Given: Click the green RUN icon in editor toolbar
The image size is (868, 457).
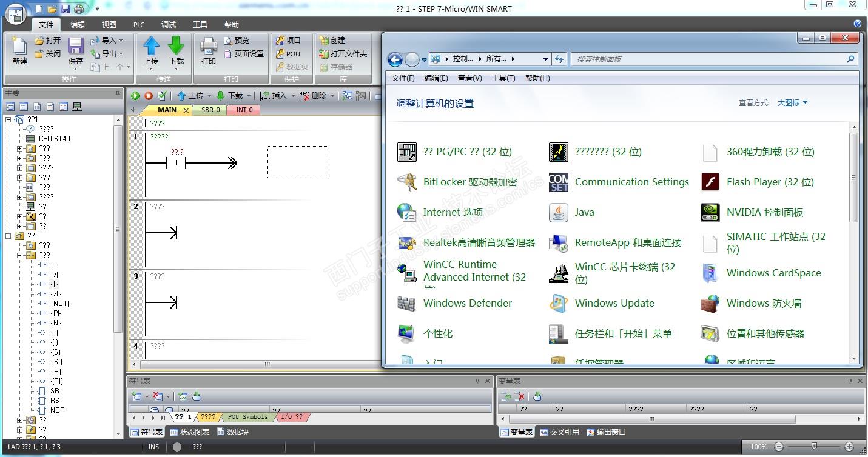Looking at the screenshot, I should point(135,96).
